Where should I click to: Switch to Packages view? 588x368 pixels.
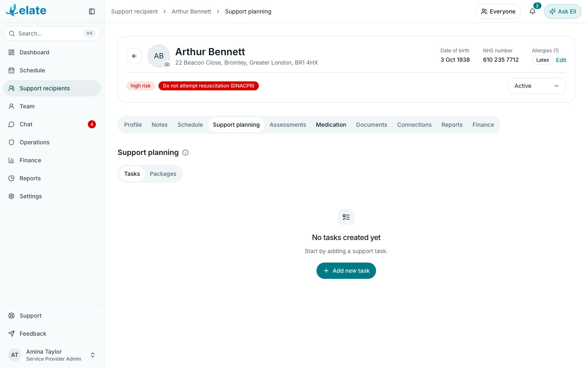[163, 174]
